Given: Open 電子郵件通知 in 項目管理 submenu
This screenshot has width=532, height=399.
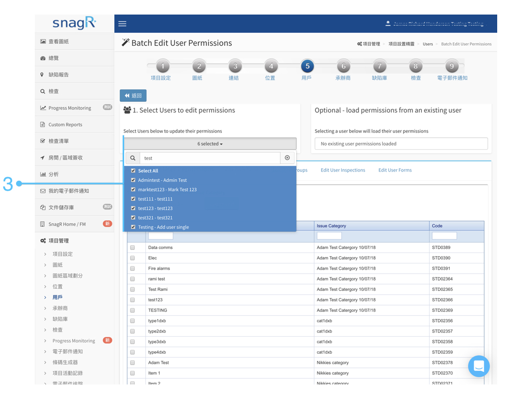Looking at the screenshot, I should coord(68,352).
